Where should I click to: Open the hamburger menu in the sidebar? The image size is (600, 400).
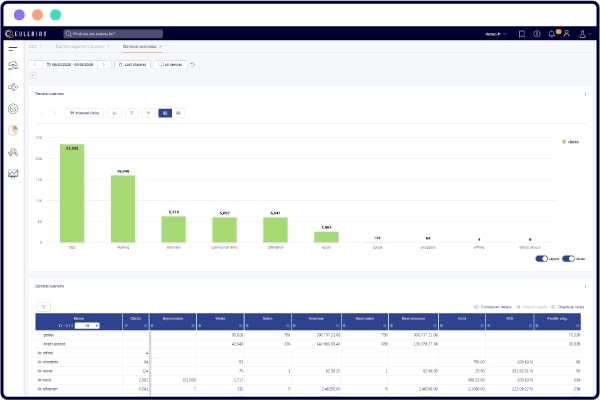(x=13, y=49)
